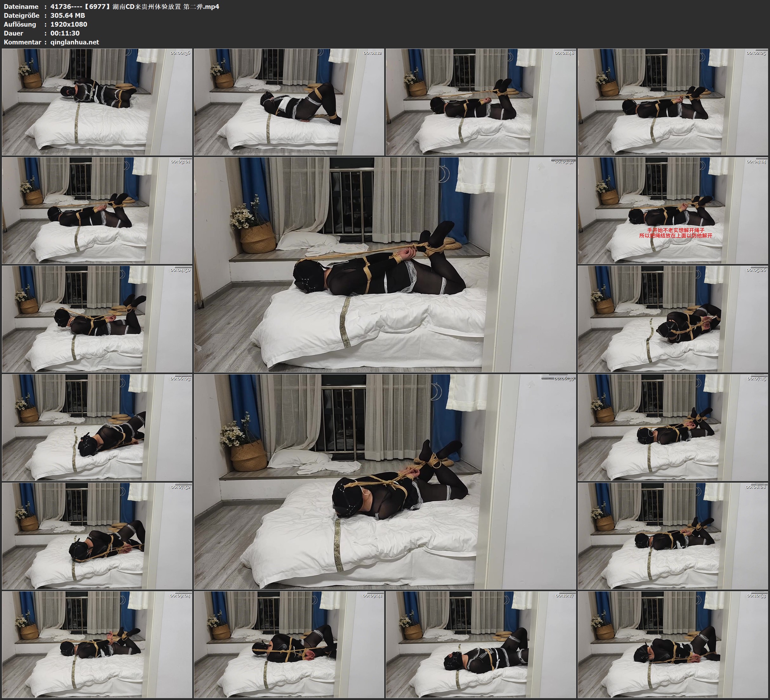Image resolution: width=770 pixels, height=700 pixels.
Task: Select the last thumbnail at 00:10:53
Action: 673,644
